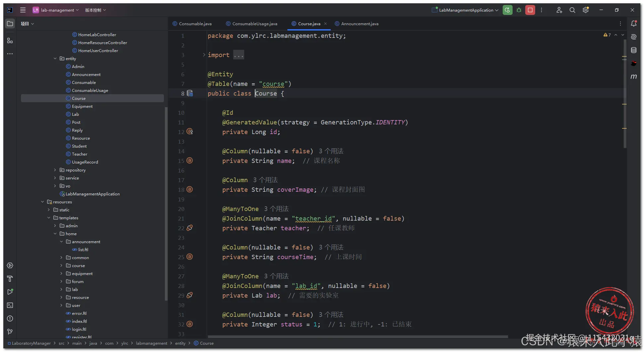Click the column gutter icon on line 15

[189, 161]
